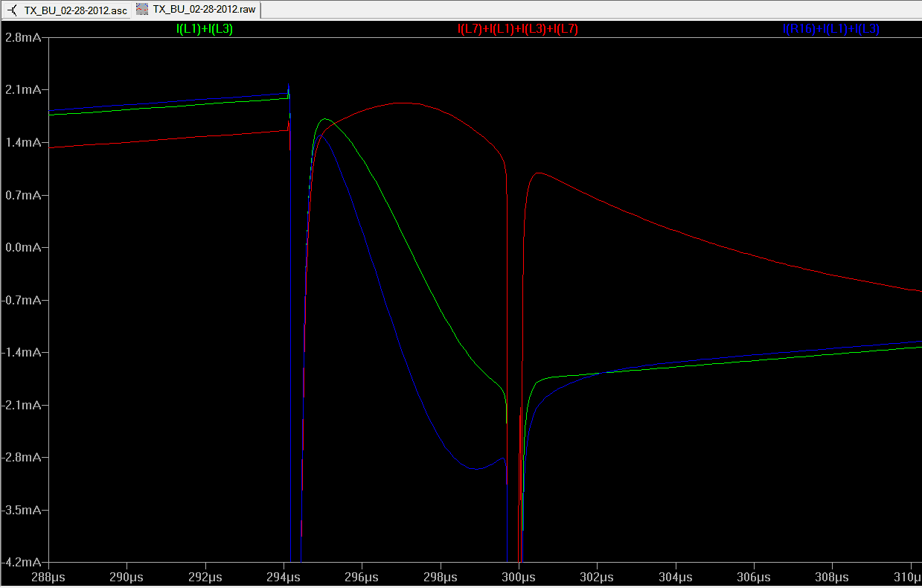Switch to the TX_BU_02-28-2012.asc tab
The height and width of the screenshot is (588, 922).
[74, 10]
